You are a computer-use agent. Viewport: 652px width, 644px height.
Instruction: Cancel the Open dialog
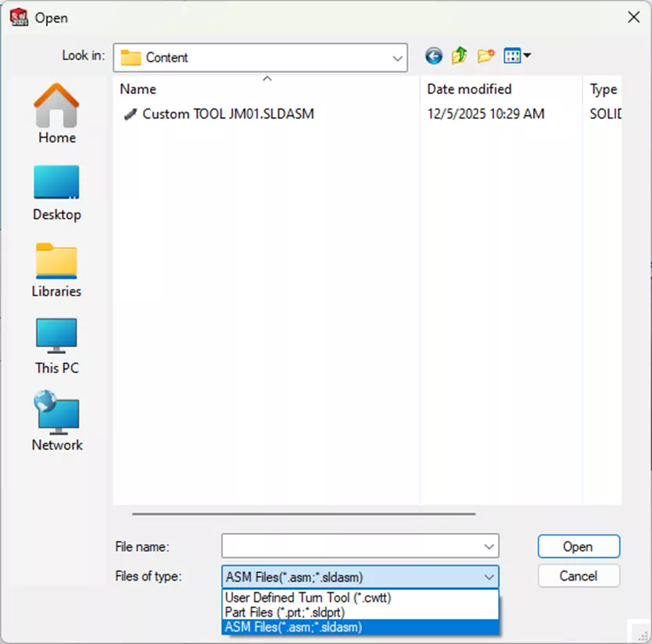(x=578, y=576)
